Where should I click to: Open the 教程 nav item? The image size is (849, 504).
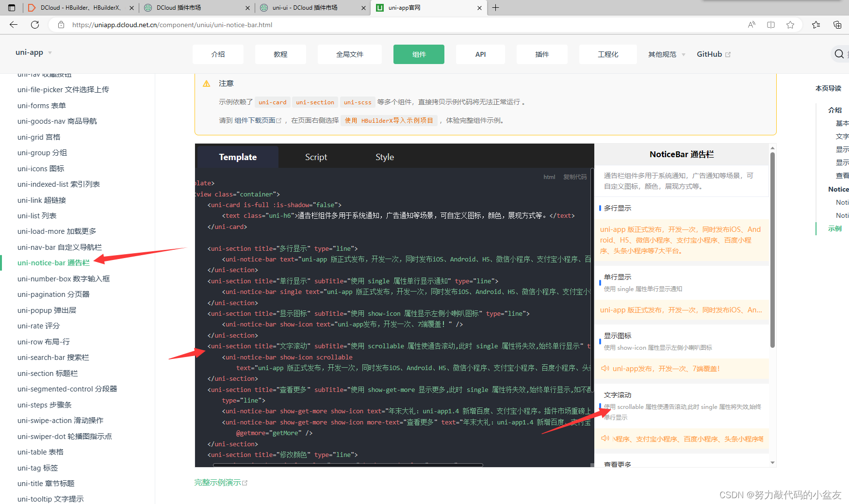point(280,54)
